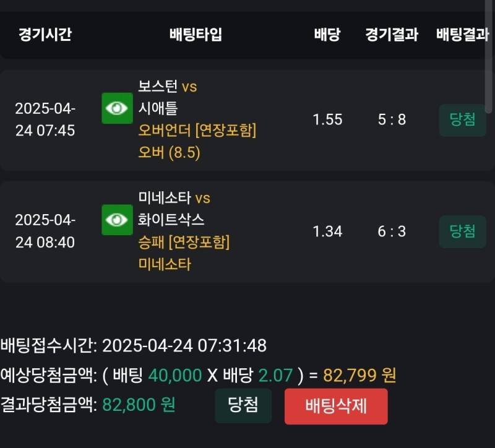Delete the bet with the 배팅삭제 button
Screen dimensions: 495x448
[336, 407]
